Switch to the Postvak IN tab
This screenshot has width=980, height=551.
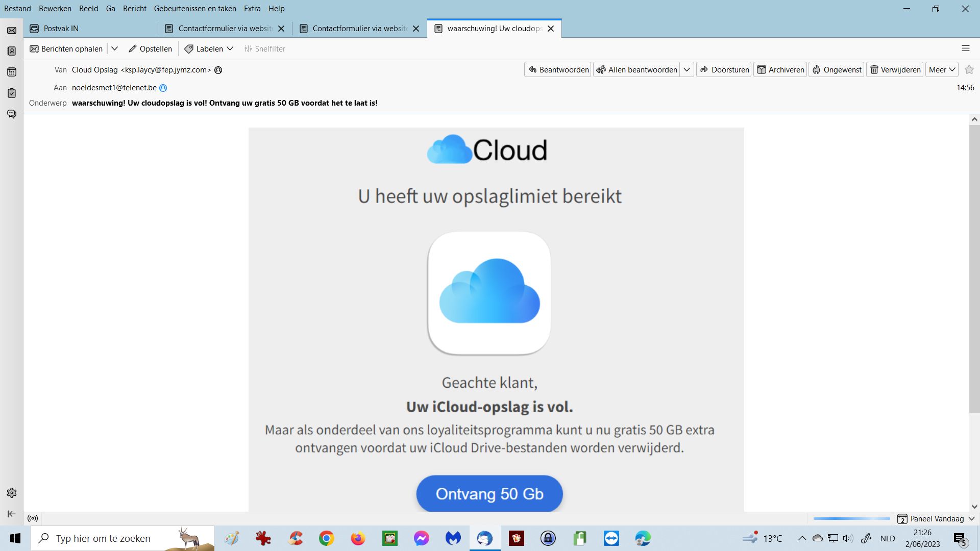pyautogui.click(x=61, y=29)
